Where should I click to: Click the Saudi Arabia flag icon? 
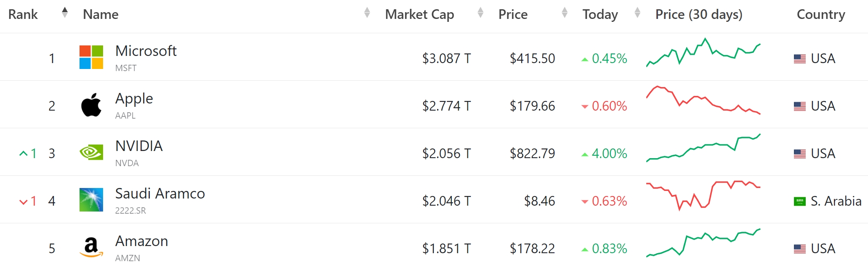click(x=799, y=201)
